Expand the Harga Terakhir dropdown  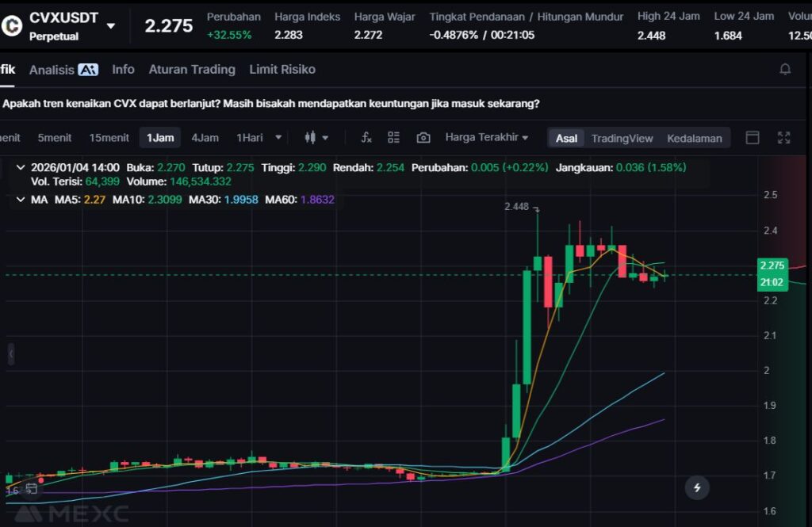tap(486, 138)
